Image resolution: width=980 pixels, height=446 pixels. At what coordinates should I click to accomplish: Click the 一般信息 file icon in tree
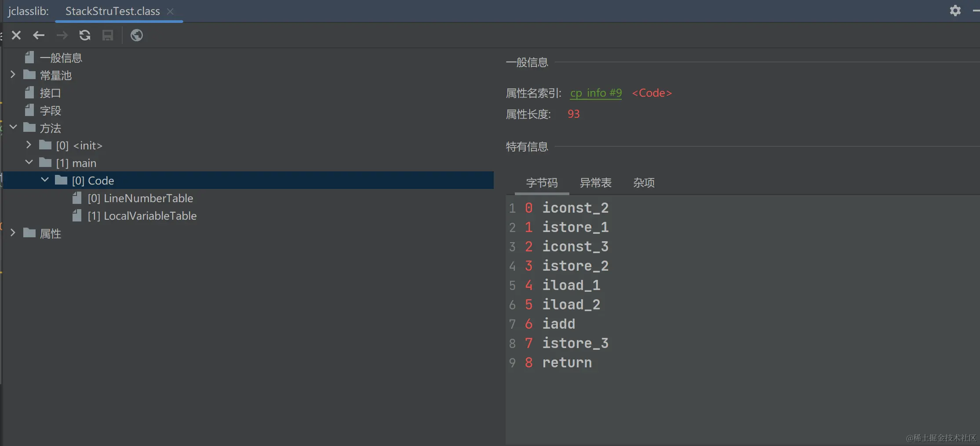(x=29, y=57)
